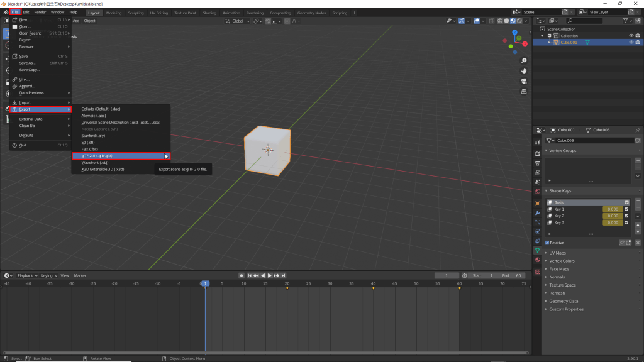Toggle proportional editing in the viewport header
The image size is (644, 362).
click(287, 21)
